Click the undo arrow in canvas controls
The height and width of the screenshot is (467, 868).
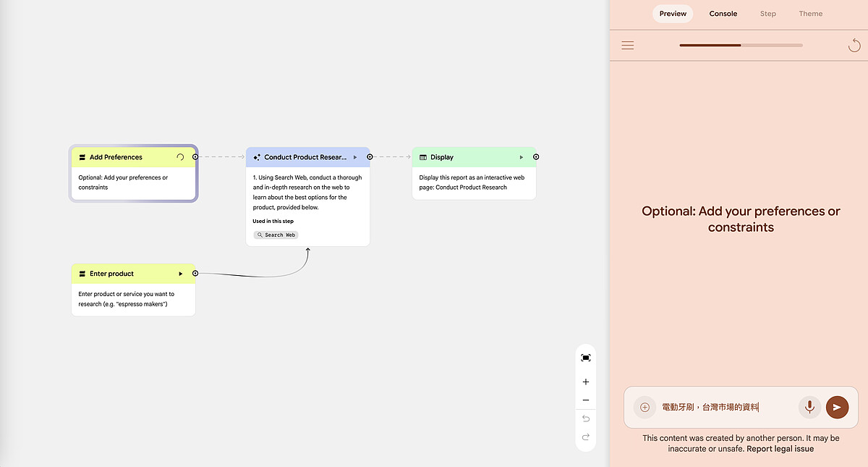586,418
